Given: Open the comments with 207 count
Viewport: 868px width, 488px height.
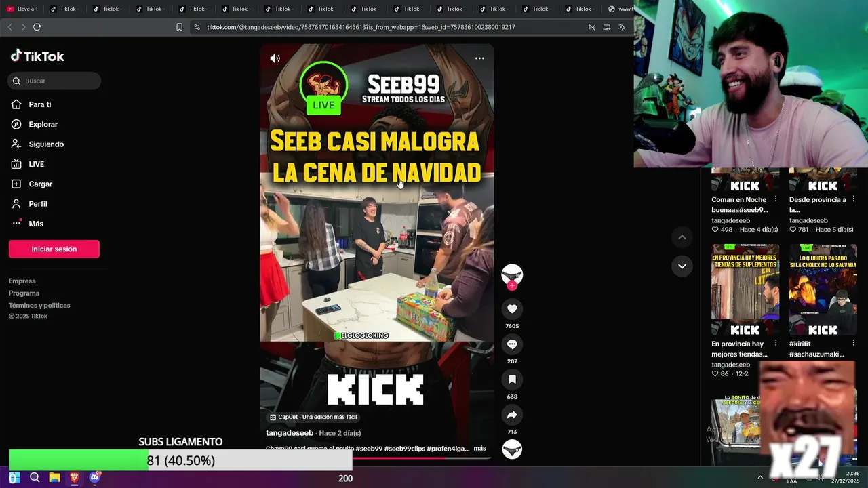Looking at the screenshot, I should (x=512, y=344).
